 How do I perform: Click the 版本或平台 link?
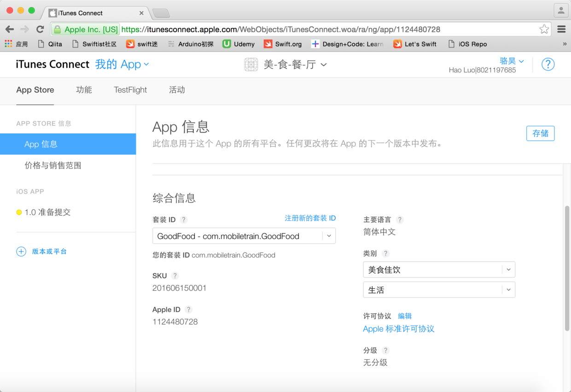point(49,252)
